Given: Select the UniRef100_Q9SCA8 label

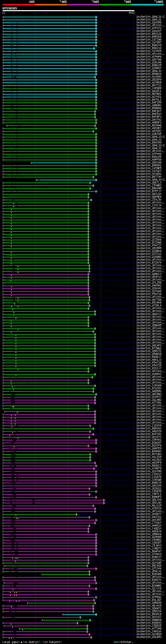Looking at the screenshot, I should tap(149, 162).
